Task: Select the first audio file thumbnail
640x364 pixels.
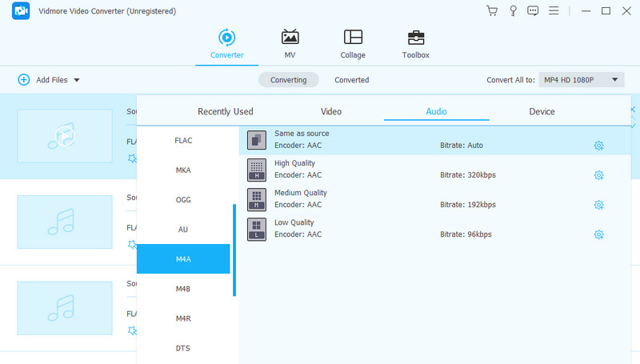Action: tap(65, 136)
